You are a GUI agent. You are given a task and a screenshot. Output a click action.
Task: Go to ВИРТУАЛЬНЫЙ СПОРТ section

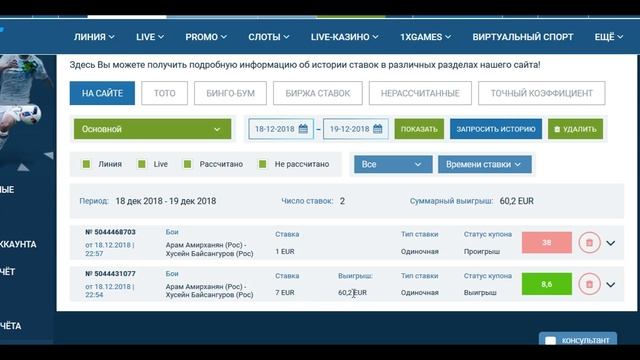[523, 37]
